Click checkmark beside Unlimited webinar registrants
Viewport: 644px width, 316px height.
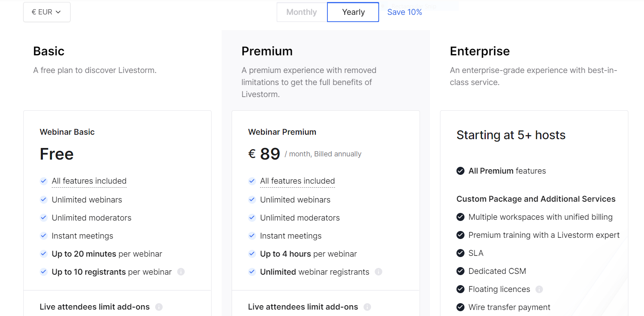click(x=252, y=271)
